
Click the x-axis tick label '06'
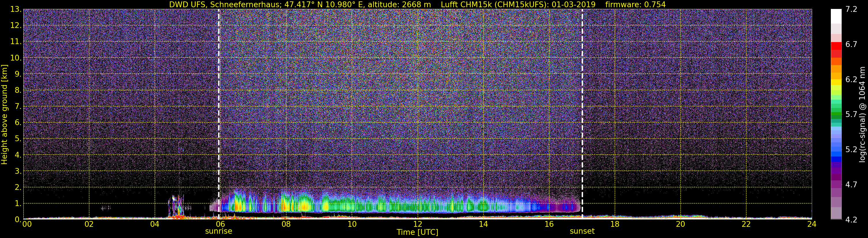click(220, 224)
